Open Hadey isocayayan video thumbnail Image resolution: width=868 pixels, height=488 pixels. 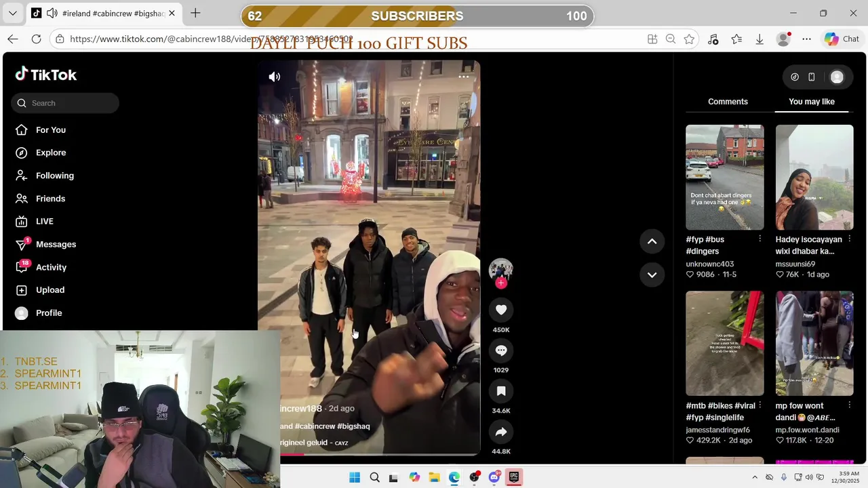(814, 178)
